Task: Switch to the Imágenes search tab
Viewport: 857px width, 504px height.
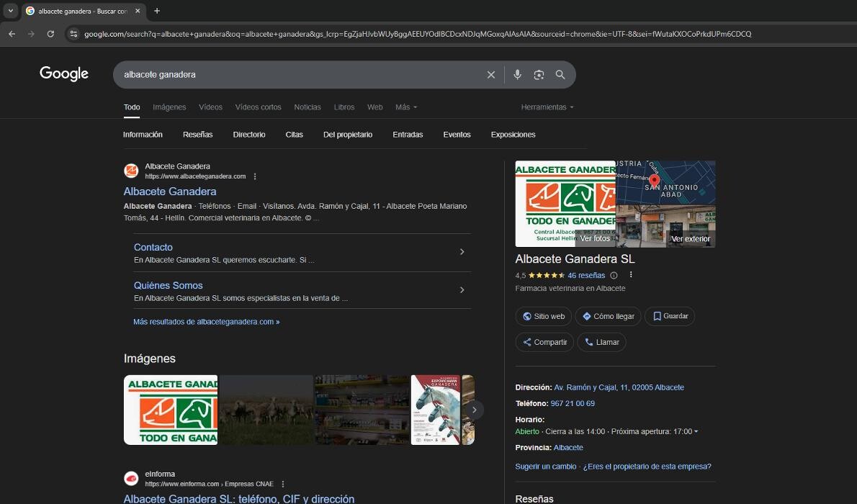Action: [169, 107]
